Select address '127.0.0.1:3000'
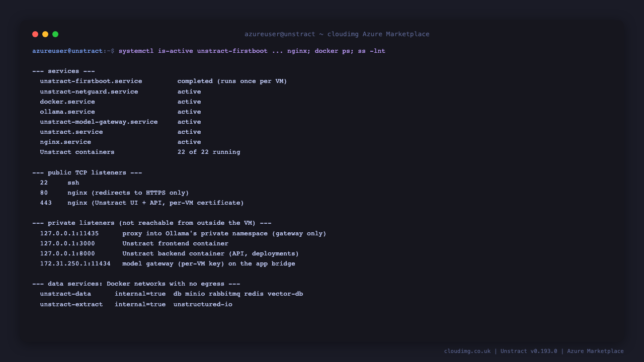644x362 pixels. click(x=67, y=243)
